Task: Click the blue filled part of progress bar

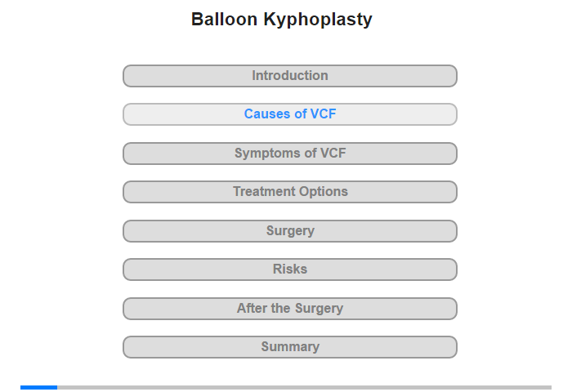Action: click(x=38, y=387)
